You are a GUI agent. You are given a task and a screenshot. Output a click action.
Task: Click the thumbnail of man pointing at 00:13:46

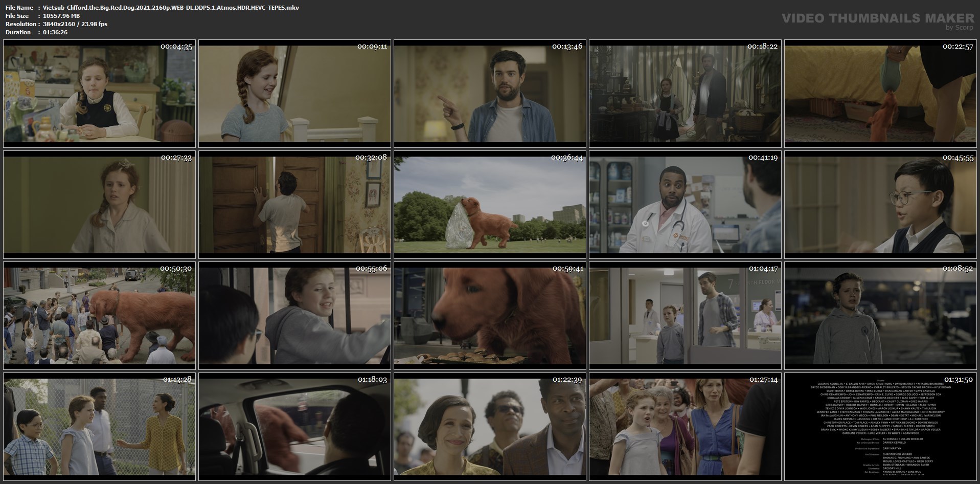(x=490, y=94)
